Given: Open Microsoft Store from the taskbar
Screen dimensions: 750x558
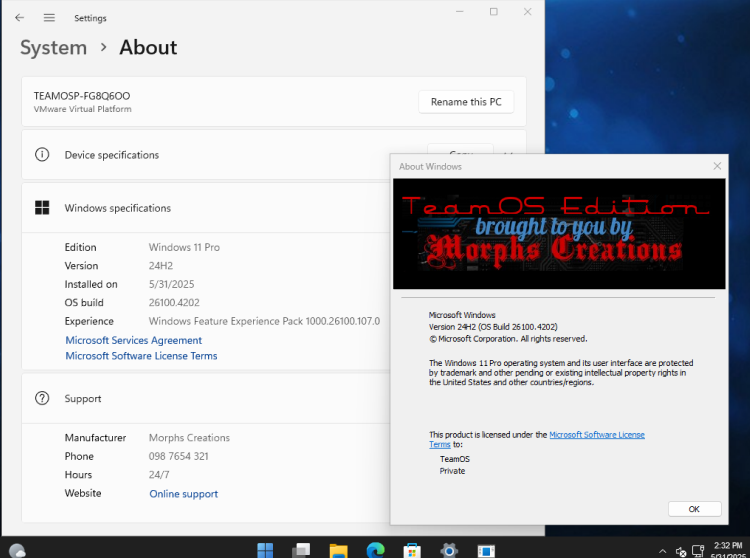Looking at the screenshot, I should (x=412, y=550).
